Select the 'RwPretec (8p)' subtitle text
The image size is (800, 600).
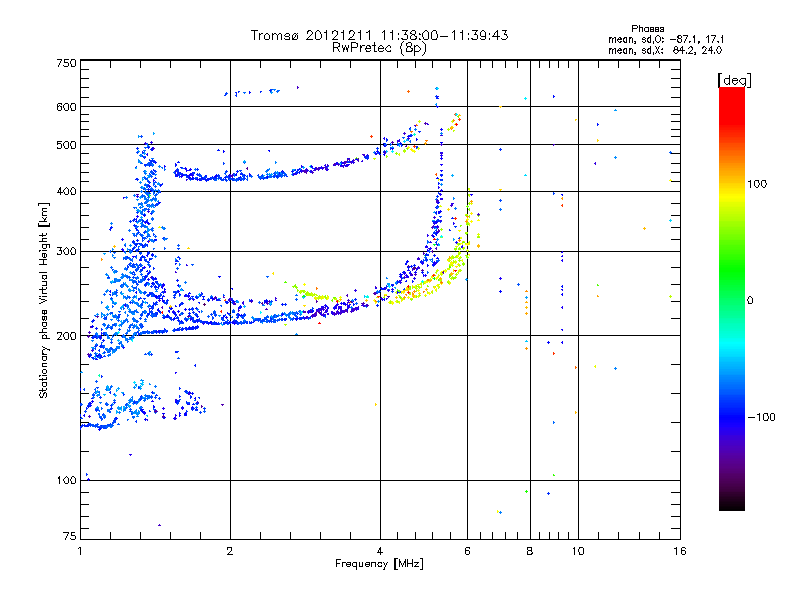coord(379,48)
